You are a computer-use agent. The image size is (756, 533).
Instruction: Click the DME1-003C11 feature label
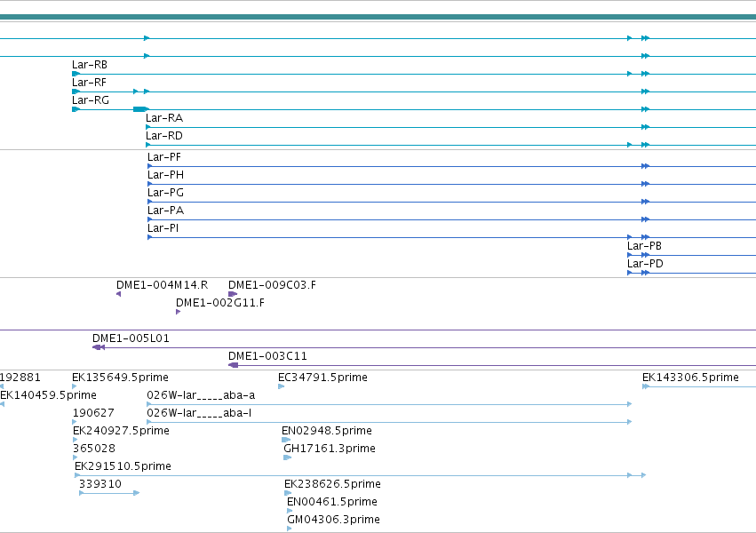click(267, 356)
